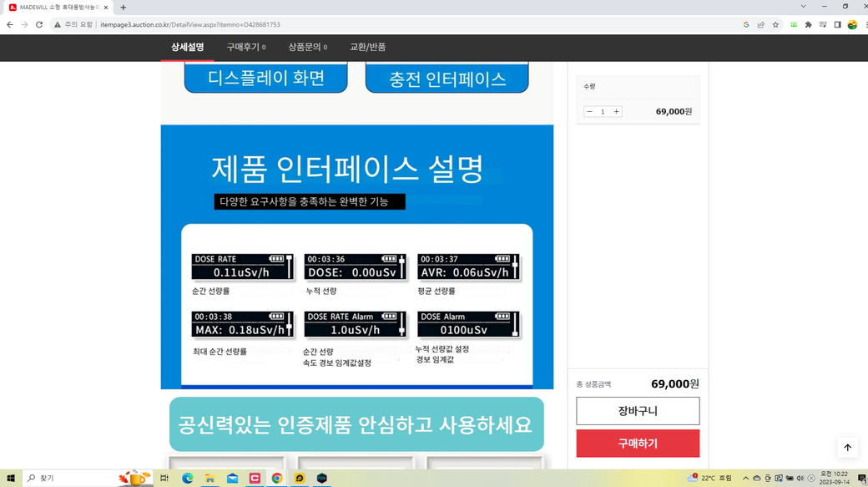Add item with 장바구니 button
This screenshot has width=868, height=487.
point(638,411)
